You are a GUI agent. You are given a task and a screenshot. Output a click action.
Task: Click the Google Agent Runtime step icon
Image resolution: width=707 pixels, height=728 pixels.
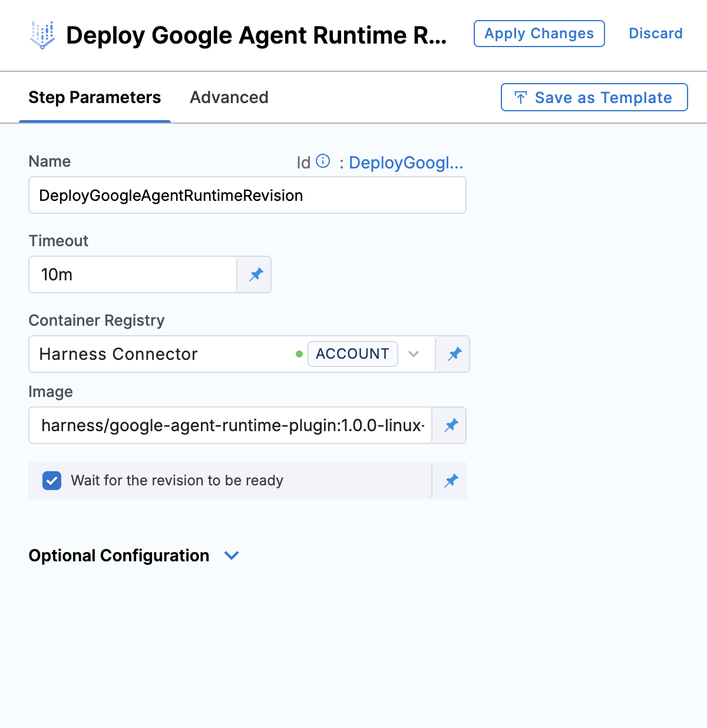point(42,35)
